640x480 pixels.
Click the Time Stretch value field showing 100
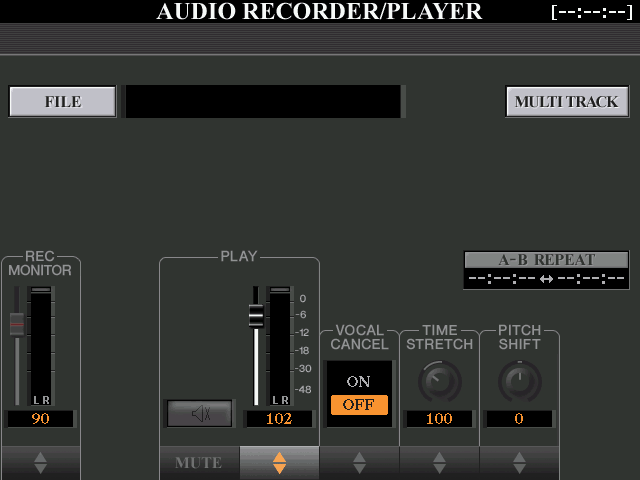pos(439,419)
